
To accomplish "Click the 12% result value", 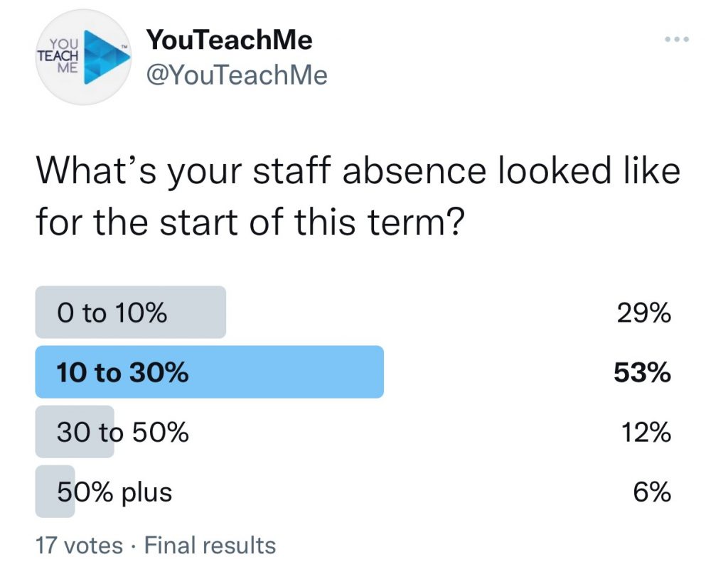I will pos(646,432).
